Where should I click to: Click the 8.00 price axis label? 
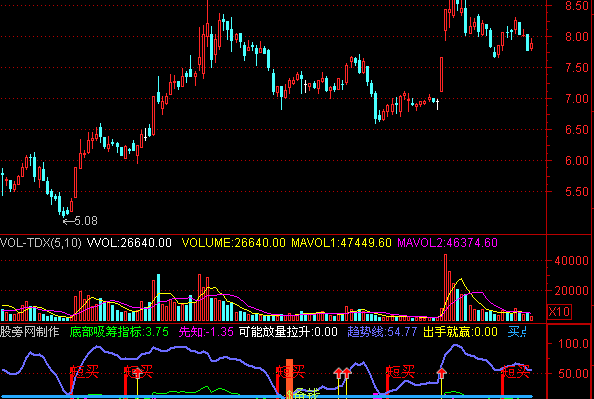(x=577, y=37)
